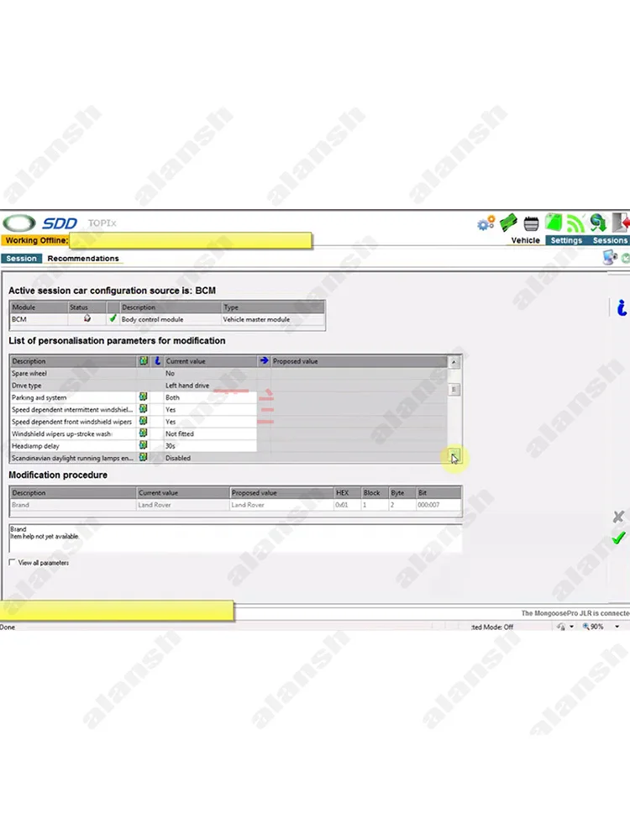This screenshot has height=840, width=630.
Task: Click the green checkmark confirm icon
Action: (618, 538)
